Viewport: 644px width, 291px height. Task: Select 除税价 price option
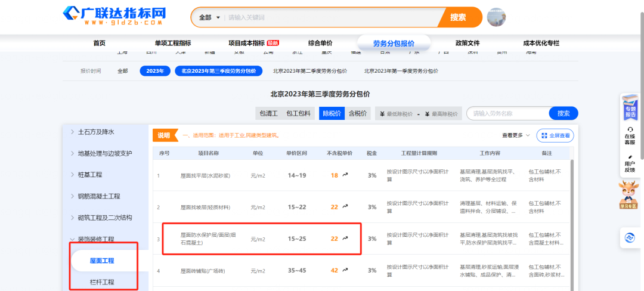point(332,113)
